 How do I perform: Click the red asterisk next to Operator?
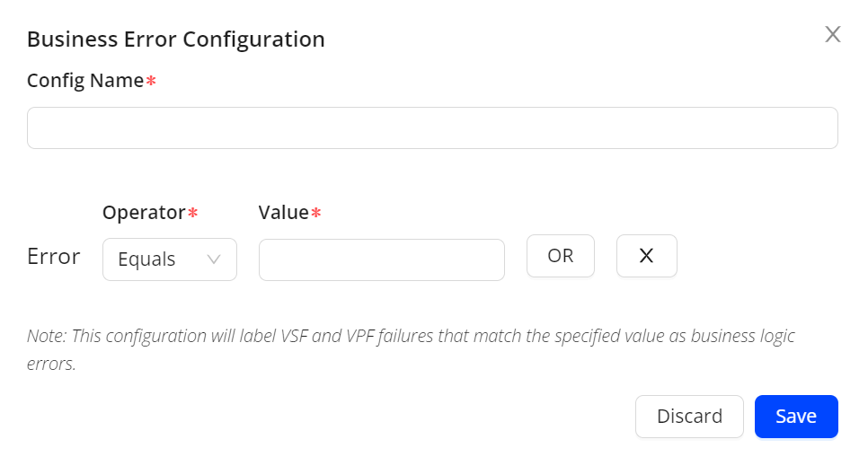click(192, 214)
